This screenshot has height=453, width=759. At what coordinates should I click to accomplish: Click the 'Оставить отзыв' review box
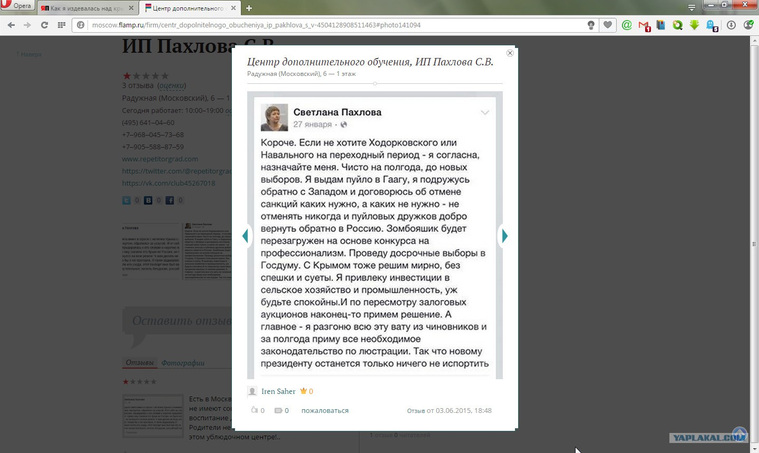point(177,321)
